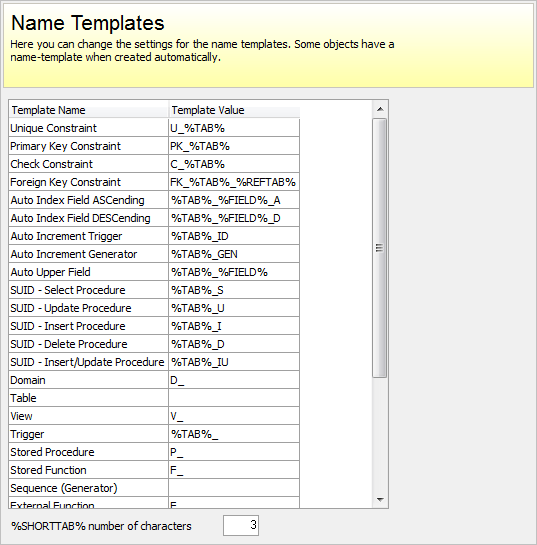Click the empty Sequence (Generator) value cell
Screen dimensions: 537x545
(x=234, y=488)
